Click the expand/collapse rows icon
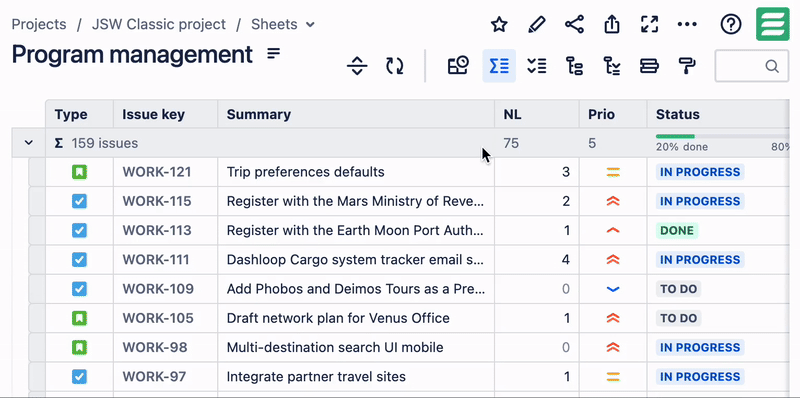Viewport: 800px width, 398px height. (357, 66)
